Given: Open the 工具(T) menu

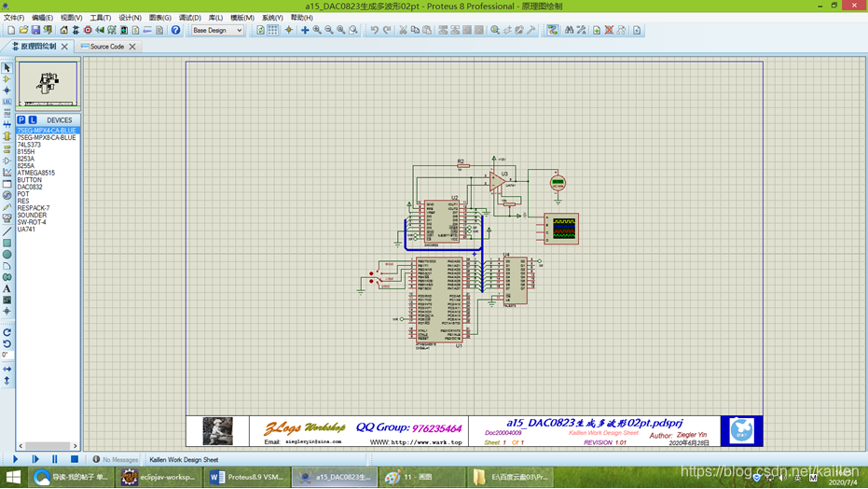Looking at the screenshot, I should 100,18.
